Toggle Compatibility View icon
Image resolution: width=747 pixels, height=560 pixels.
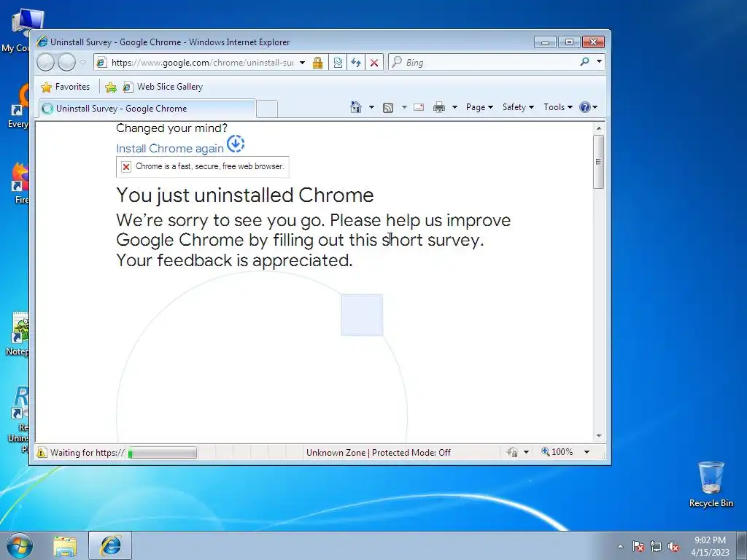(x=338, y=63)
